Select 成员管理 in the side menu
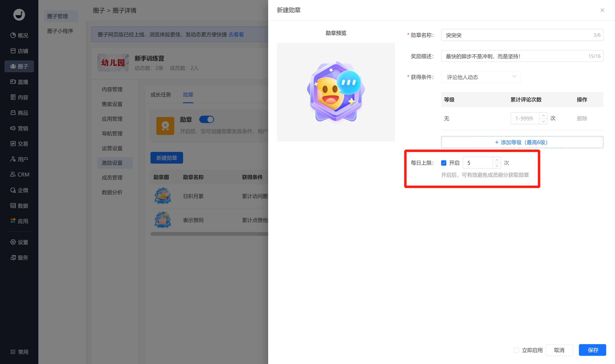The image size is (615, 364). coord(112,177)
